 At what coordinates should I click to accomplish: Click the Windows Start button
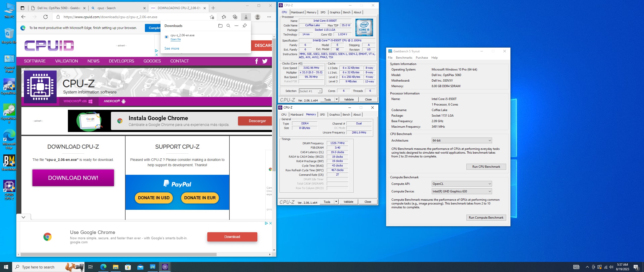pos(6,267)
